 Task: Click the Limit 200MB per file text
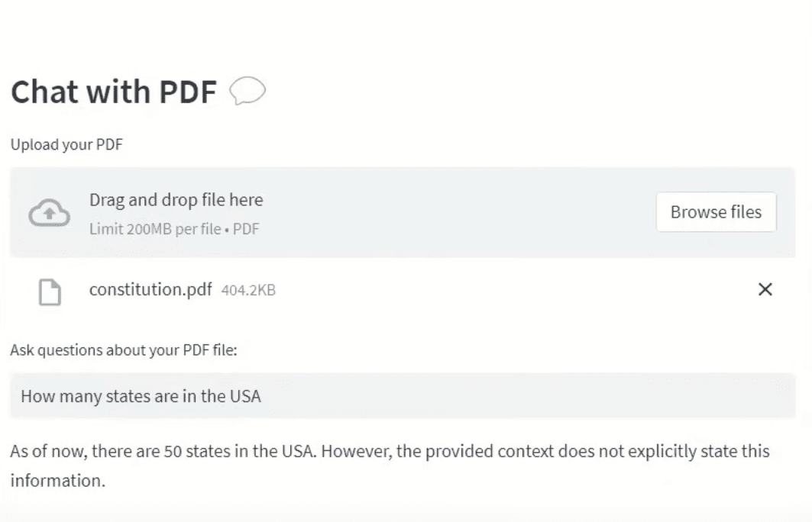click(174, 229)
